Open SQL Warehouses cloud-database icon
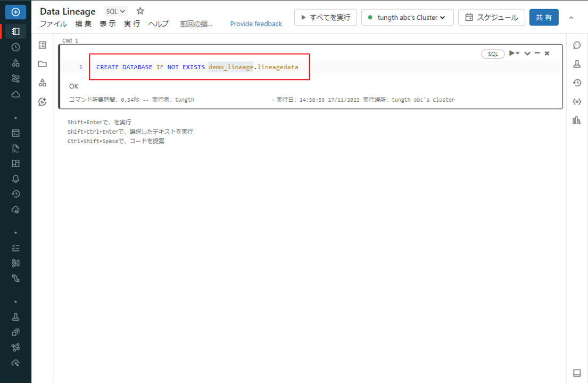The height and width of the screenshot is (383, 588). pos(15,210)
